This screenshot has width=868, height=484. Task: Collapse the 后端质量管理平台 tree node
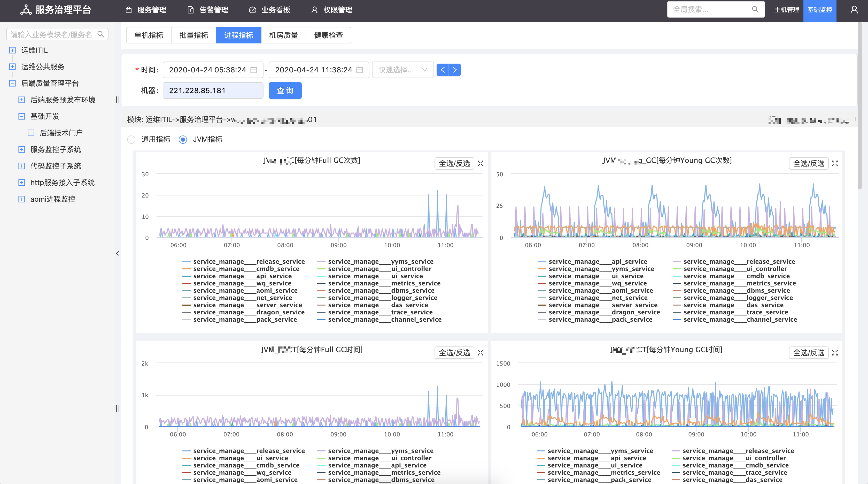click(12, 83)
